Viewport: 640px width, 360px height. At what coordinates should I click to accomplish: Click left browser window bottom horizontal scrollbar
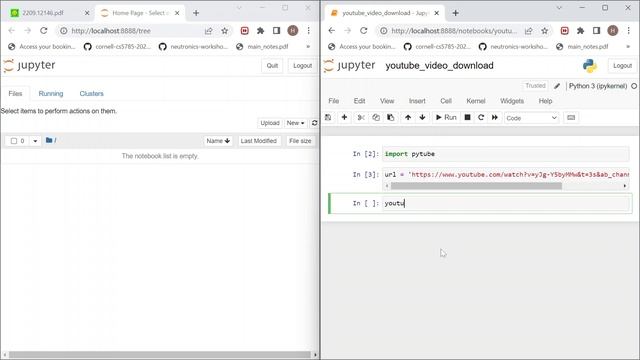click(160, 355)
